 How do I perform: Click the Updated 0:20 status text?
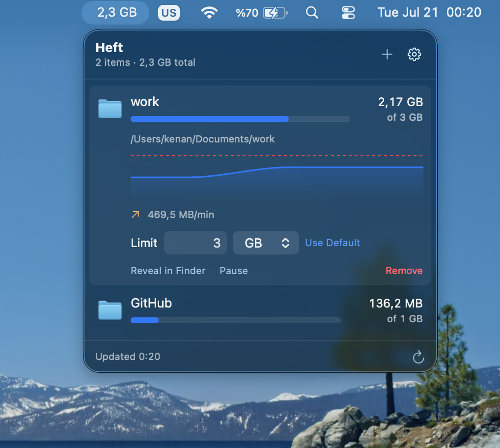128,357
